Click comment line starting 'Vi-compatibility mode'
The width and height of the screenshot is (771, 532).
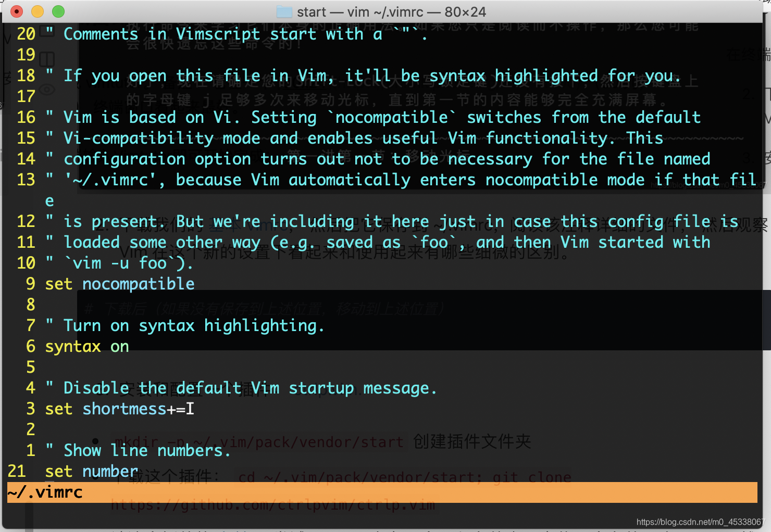pyautogui.click(x=354, y=138)
